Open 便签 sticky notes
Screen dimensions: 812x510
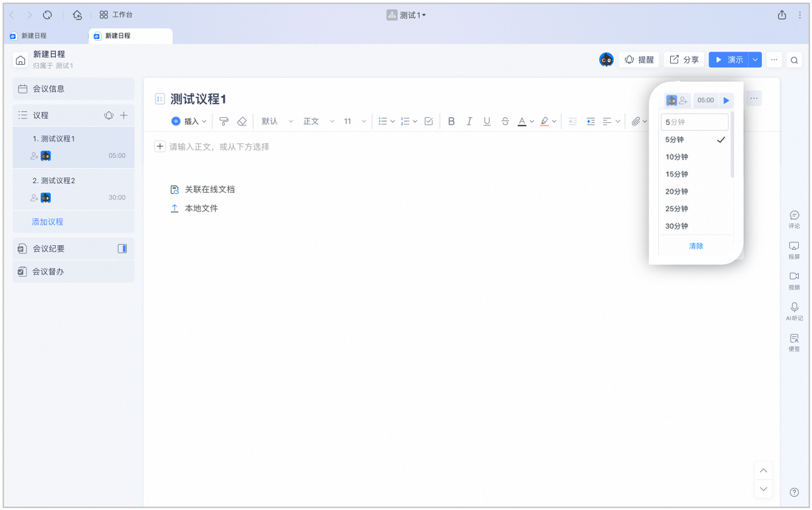click(794, 342)
